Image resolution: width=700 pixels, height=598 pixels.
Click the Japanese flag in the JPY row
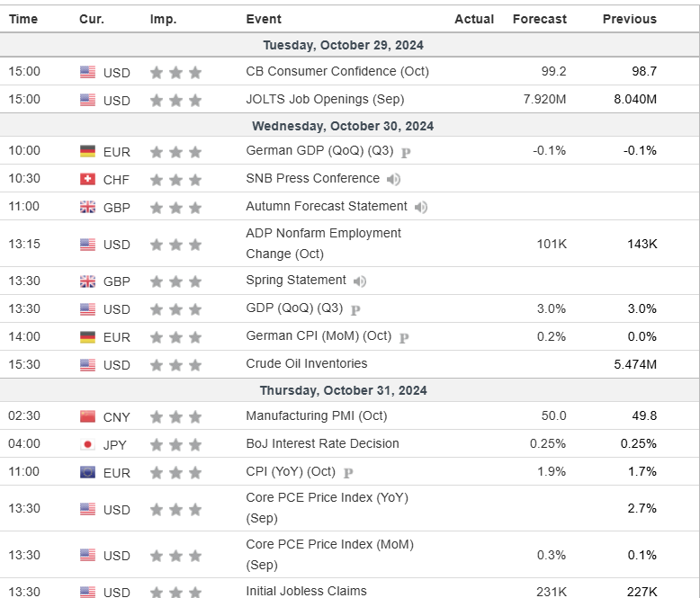[87, 444]
